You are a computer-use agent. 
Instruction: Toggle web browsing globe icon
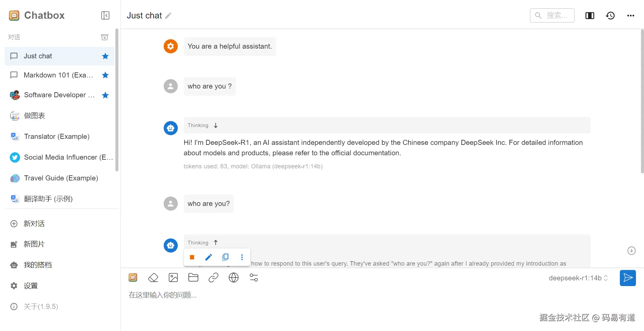click(x=233, y=278)
